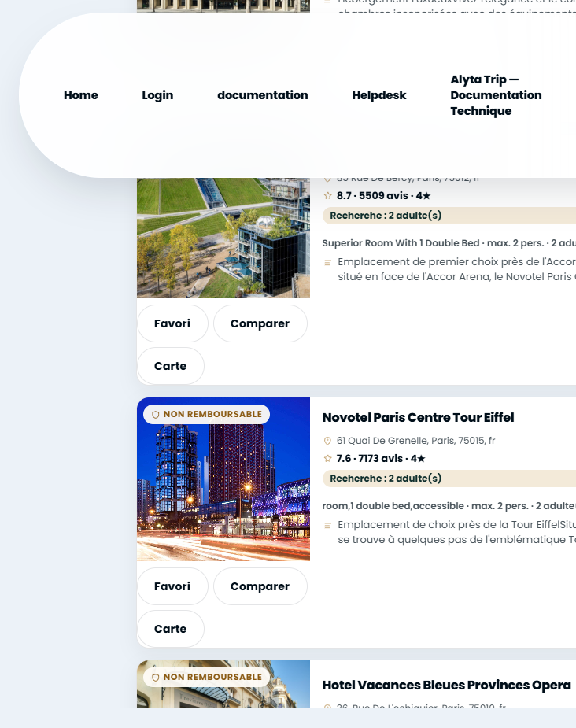Image resolution: width=576 pixels, height=728 pixels.
Task: Click shield icon in Vacances Bleues Non Remboursable badge
Action: [x=156, y=678]
